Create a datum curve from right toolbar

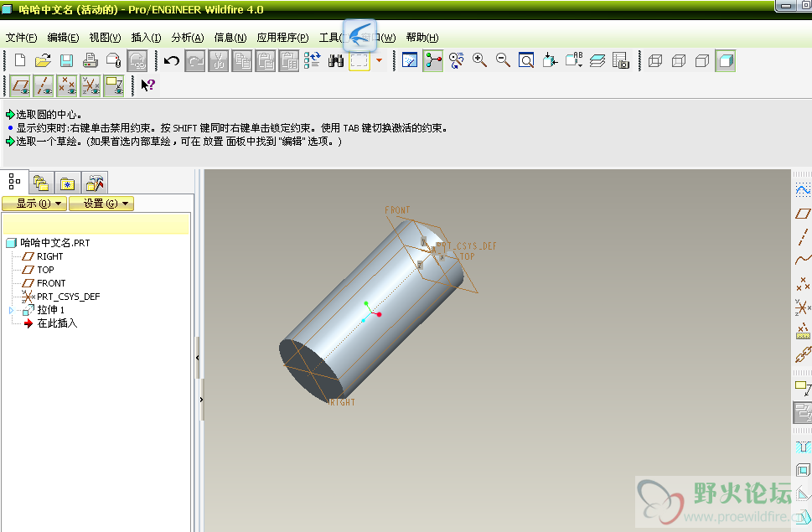803,260
